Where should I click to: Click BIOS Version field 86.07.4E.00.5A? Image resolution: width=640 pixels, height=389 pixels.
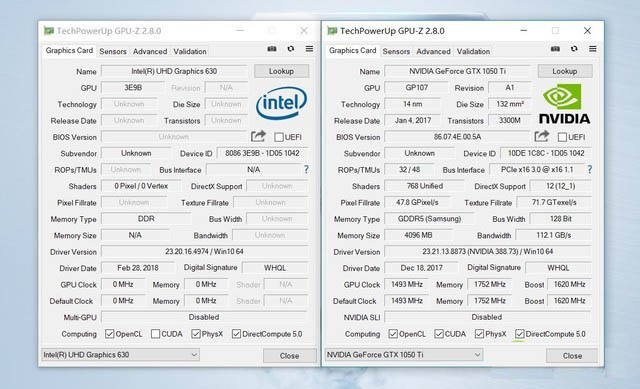(457, 137)
